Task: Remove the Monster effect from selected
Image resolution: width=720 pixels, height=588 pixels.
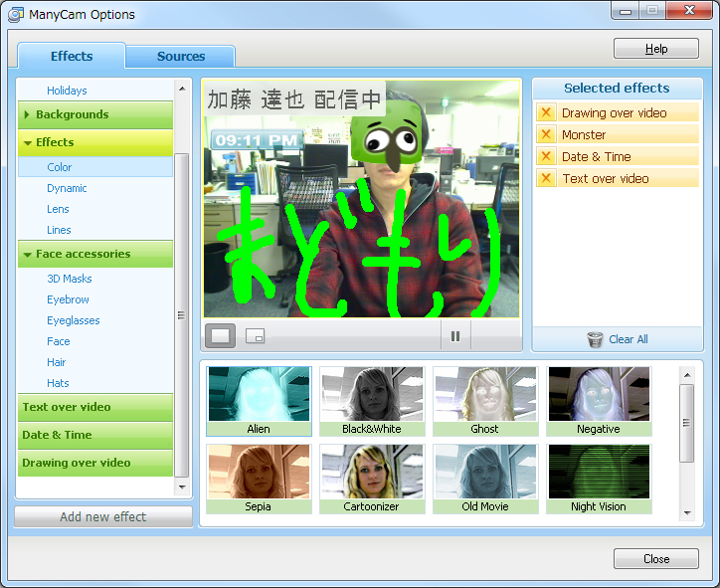Action: 546,134
